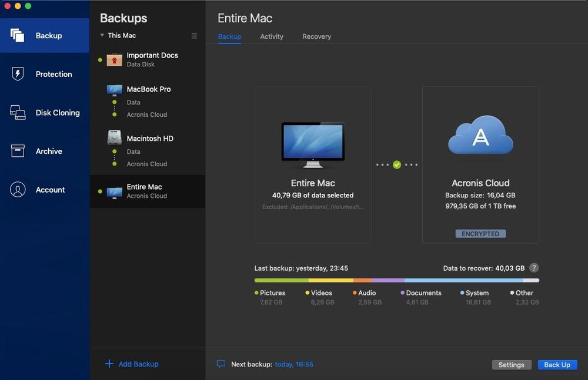Open Protection via its shield icon
588x380 pixels.
18,74
